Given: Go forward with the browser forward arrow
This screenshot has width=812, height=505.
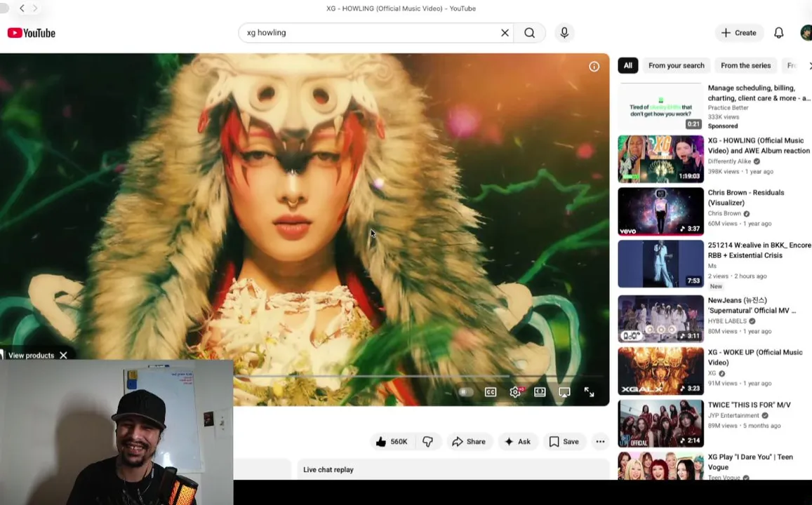Looking at the screenshot, I should pyautogui.click(x=34, y=8).
